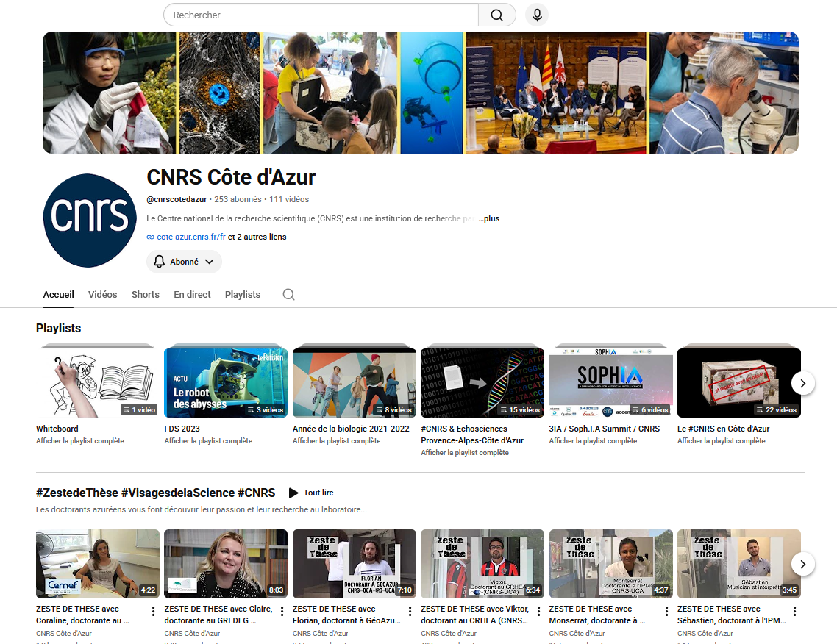
Task: Open options menu for the Claire video
Action: point(282,612)
